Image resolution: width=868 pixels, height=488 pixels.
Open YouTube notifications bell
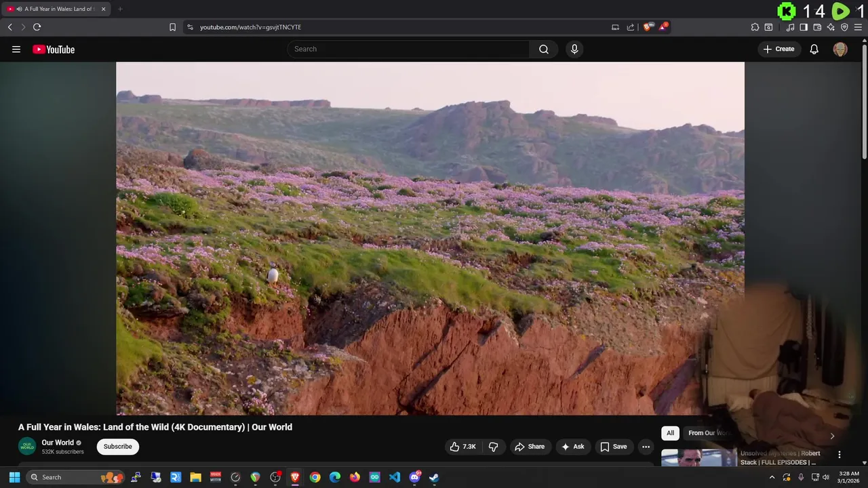coord(814,49)
